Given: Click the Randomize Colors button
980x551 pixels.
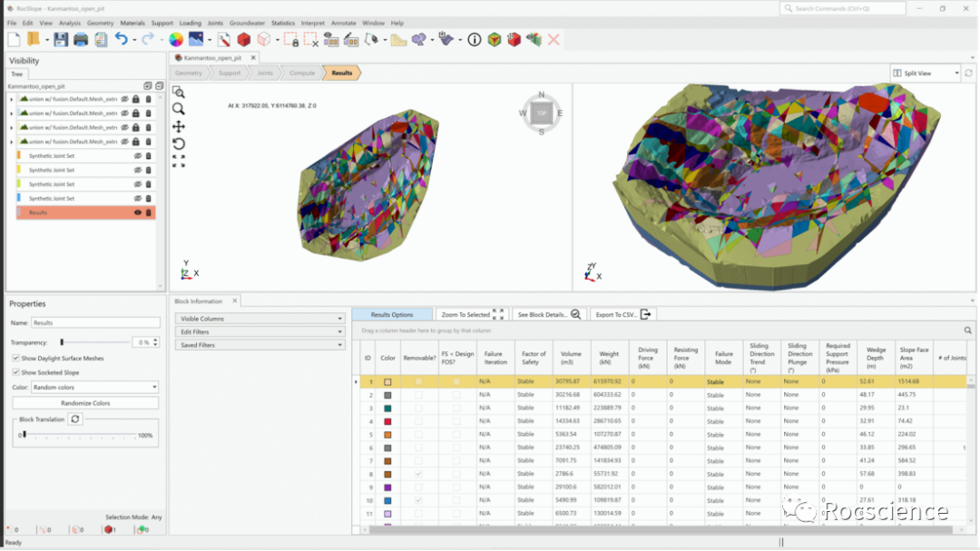Looking at the screenshot, I should 85,403.
